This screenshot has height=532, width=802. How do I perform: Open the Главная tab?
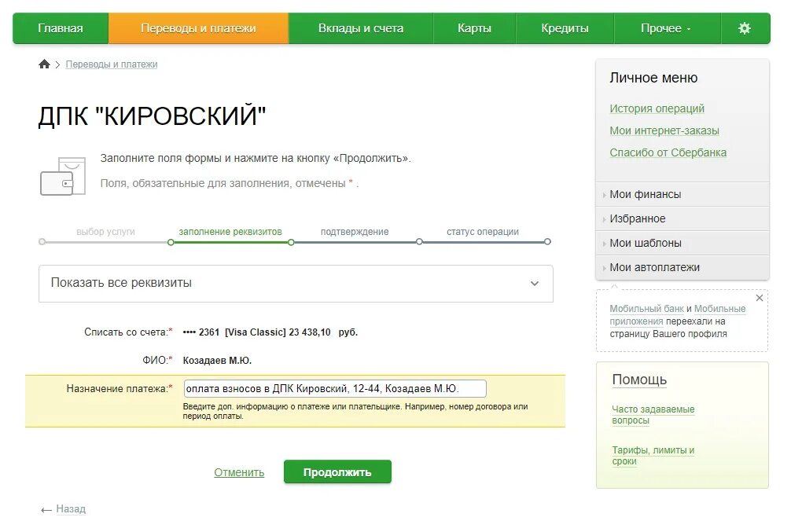(x=61, y=28)
